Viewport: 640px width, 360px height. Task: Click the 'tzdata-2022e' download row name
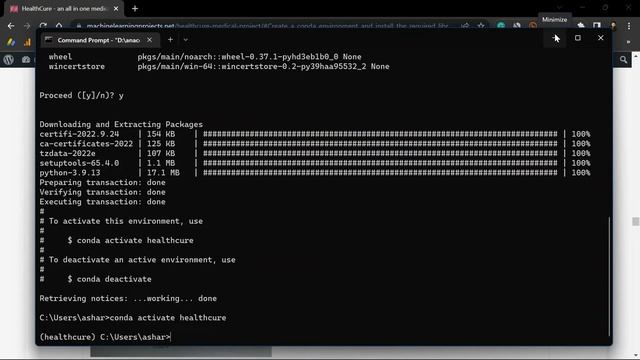(x=67, y=153)
